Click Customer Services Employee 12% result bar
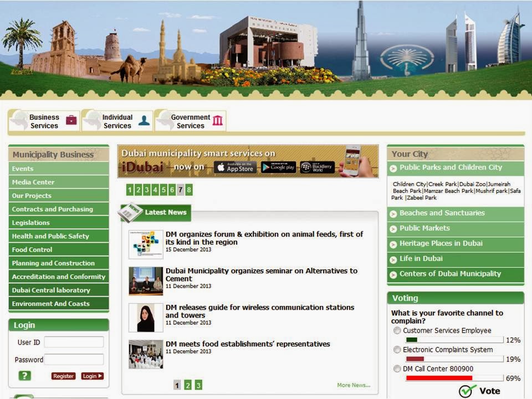Screen dimensions: 532x399 pyautogui.click(x=454, y=340)
